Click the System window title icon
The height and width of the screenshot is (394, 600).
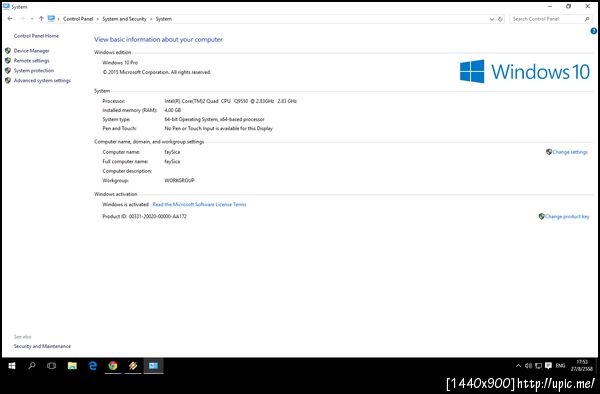click(6, 6)
